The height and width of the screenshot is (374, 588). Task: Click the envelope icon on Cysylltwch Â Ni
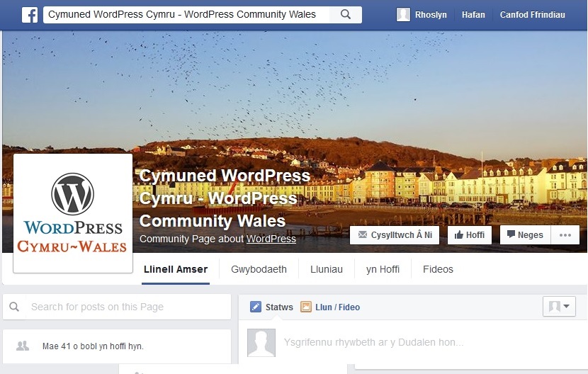362,235
